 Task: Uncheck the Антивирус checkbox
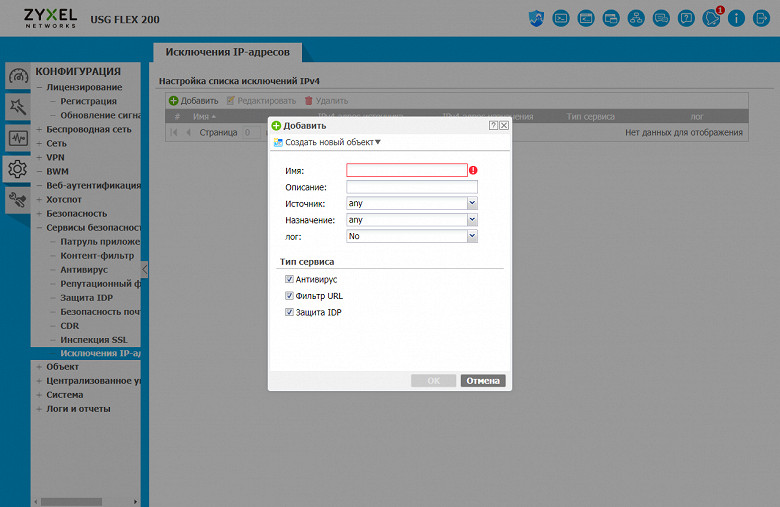pyautogui.click(x=289, y=279)
